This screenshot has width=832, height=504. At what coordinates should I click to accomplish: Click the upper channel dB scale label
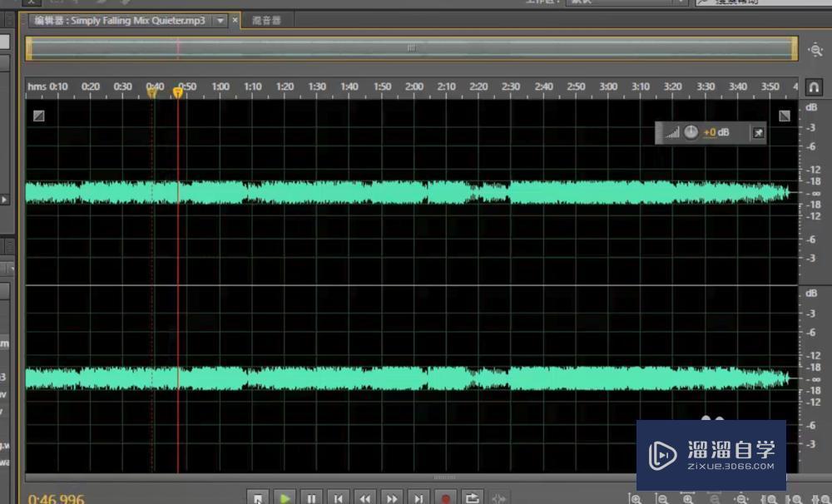[810, 107]
